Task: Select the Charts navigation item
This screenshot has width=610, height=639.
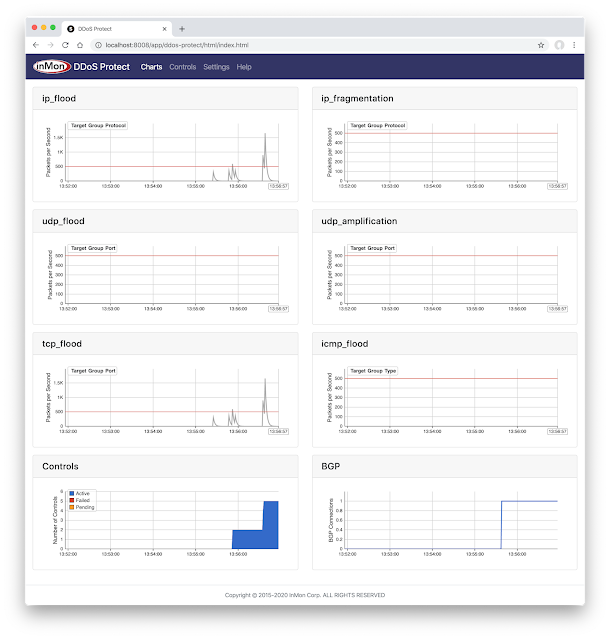Action: tap(152, 67)
